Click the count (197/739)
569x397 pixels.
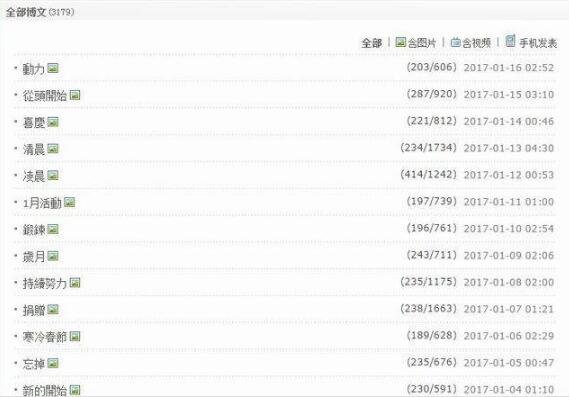pos(431,201)
